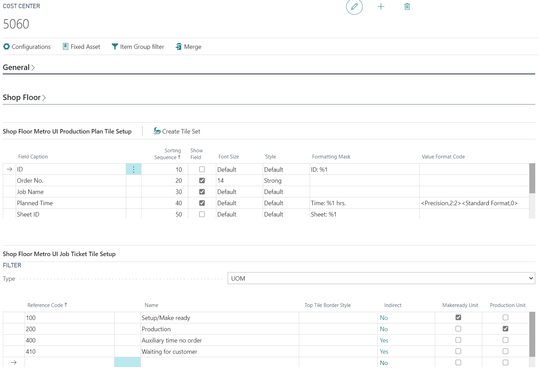Select reference code 410 cell
The width and height of the screenshot is (539, 392).
point(69,352)
